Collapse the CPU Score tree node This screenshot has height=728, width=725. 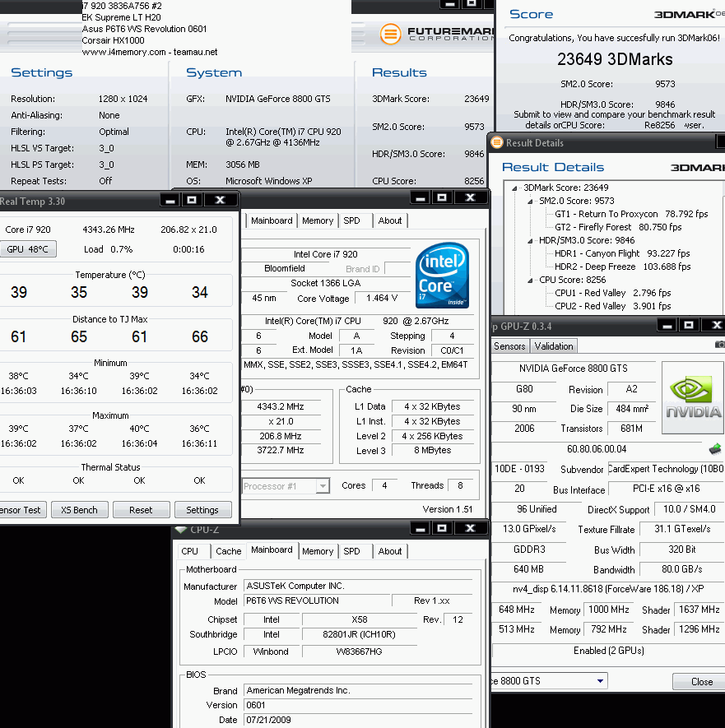(x=530, y=280)
